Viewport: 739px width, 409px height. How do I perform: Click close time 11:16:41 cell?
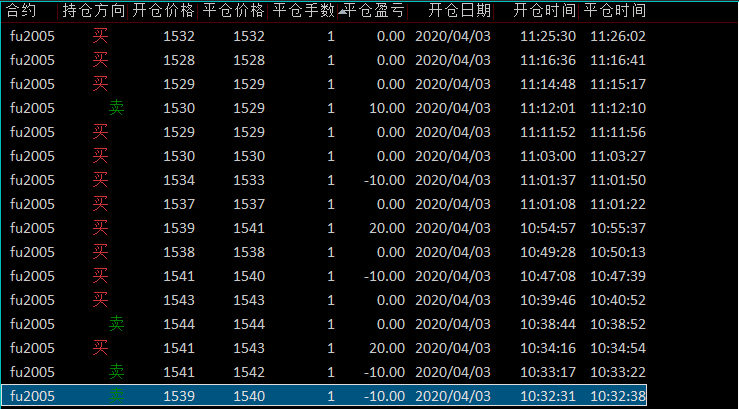618,60
